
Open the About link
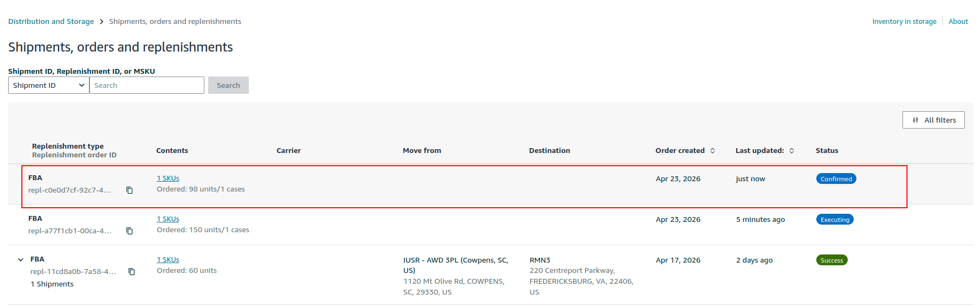pos(958,22)
